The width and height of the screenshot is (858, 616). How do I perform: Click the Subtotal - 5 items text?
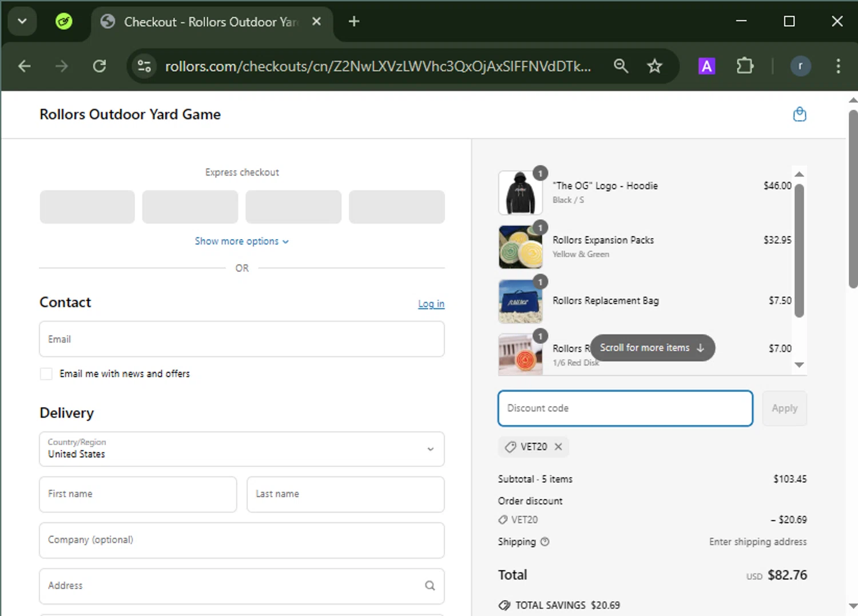click(x=535, y=479)
